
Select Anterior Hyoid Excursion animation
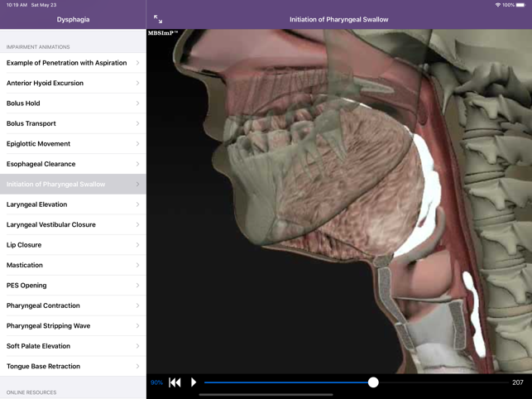pos(46,83)
